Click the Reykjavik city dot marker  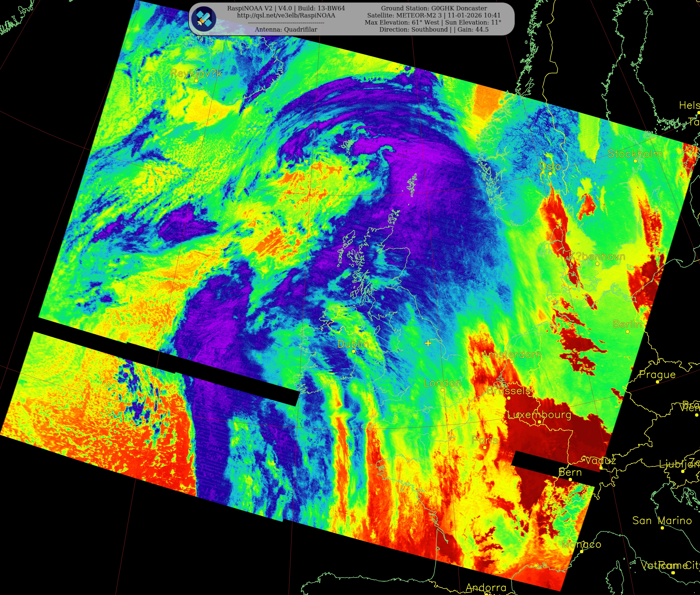196,81
